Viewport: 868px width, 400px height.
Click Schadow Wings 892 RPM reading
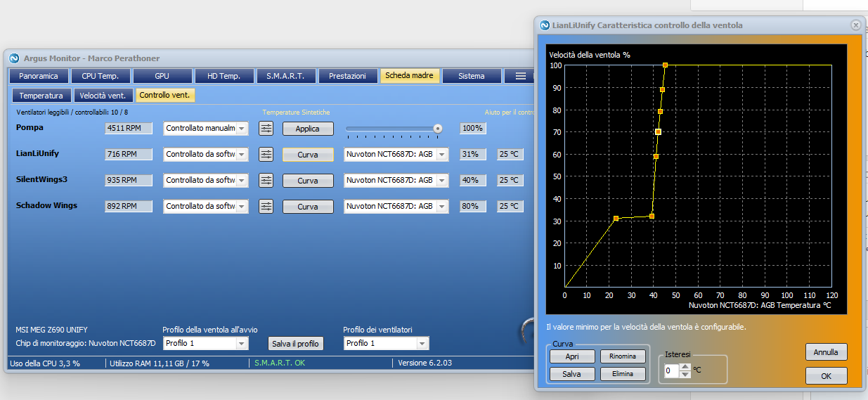pyautogui.click(x=129, y=207)
